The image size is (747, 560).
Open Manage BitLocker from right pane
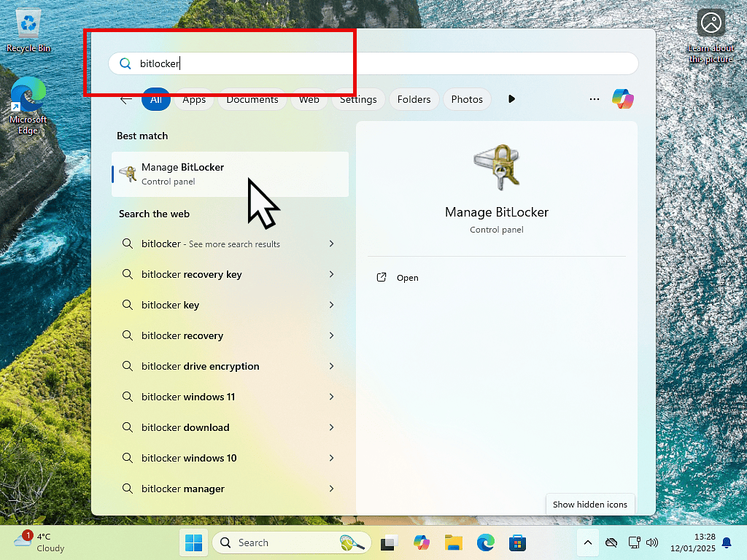407,278
